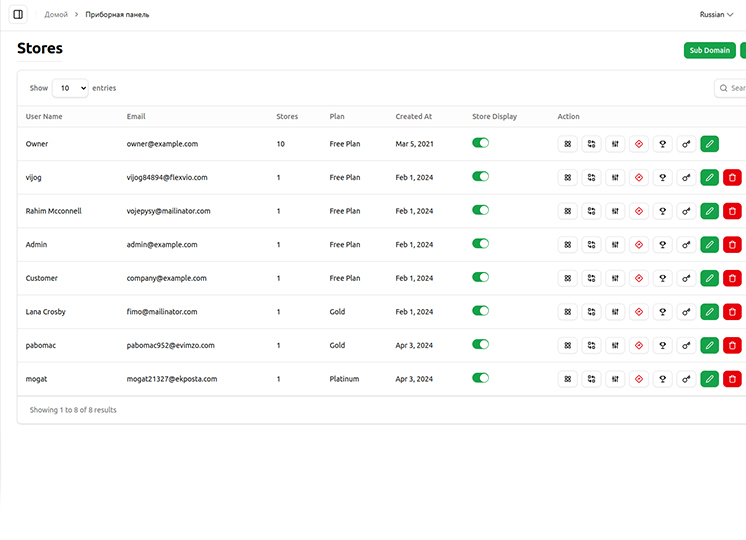
Task: Disable store display for Admin
Action: [x=480, y=244]
